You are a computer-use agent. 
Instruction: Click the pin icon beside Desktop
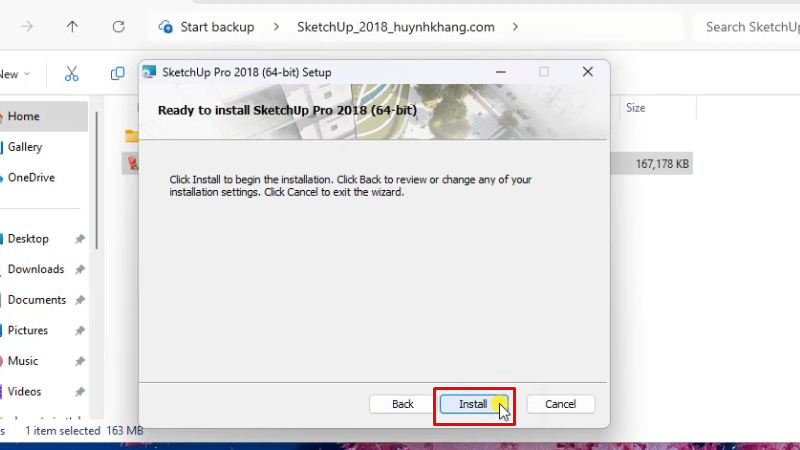point(80,240)
